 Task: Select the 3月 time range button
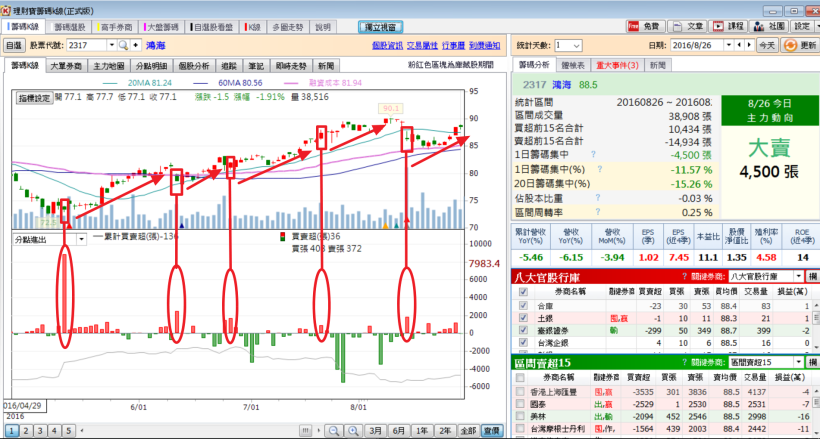(x=375, y=431)
